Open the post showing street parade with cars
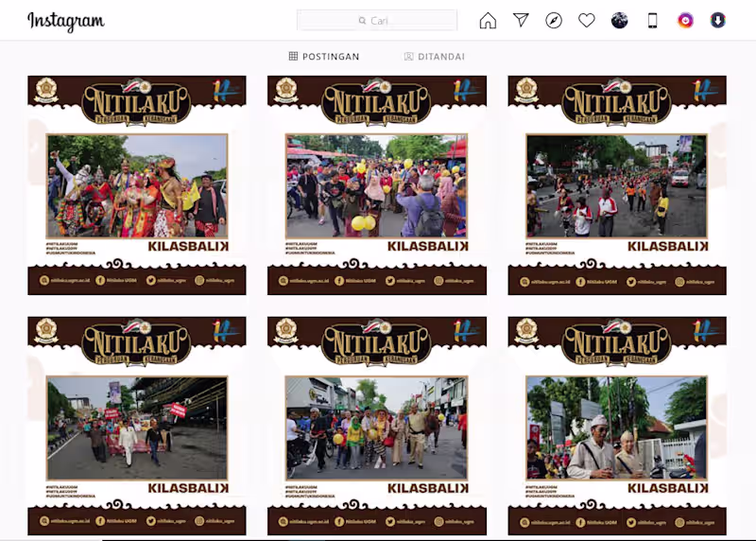 [617, 185]
